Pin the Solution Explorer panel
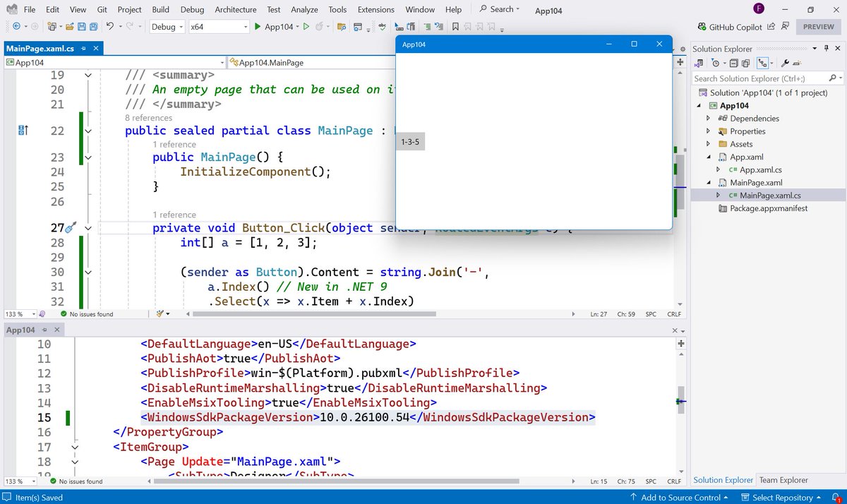847x504 pixels. point(826,49)
